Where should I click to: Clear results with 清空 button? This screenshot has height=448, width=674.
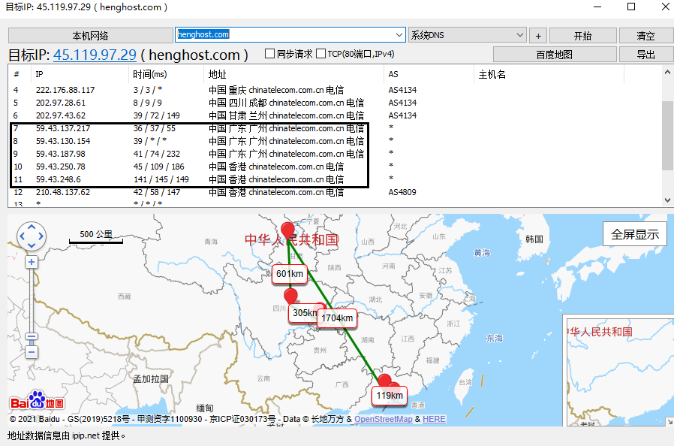click(x=645, y=36)
